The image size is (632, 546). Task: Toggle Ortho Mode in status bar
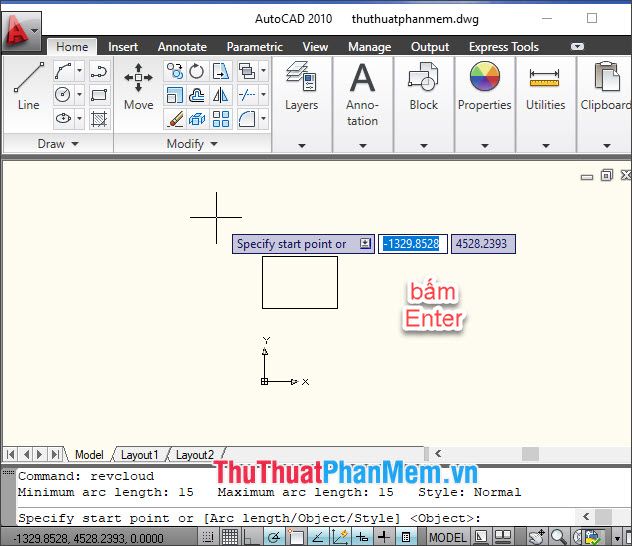point(252,537)
